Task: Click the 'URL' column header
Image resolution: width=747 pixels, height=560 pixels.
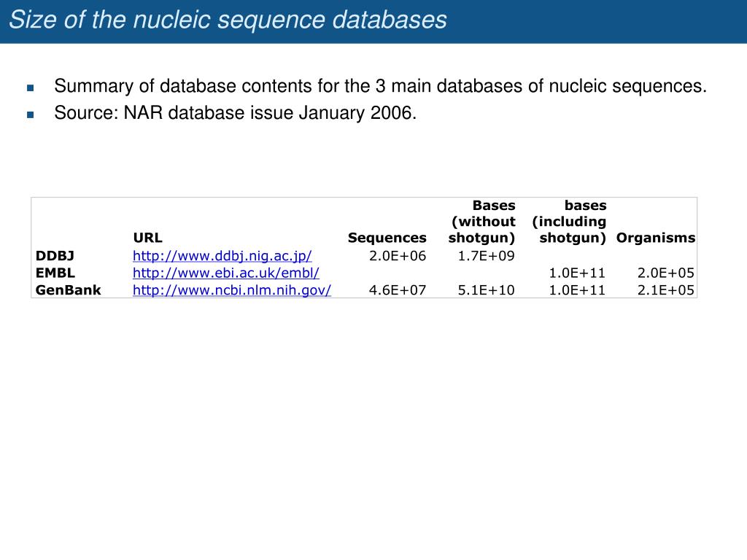Action: [147, 238]
